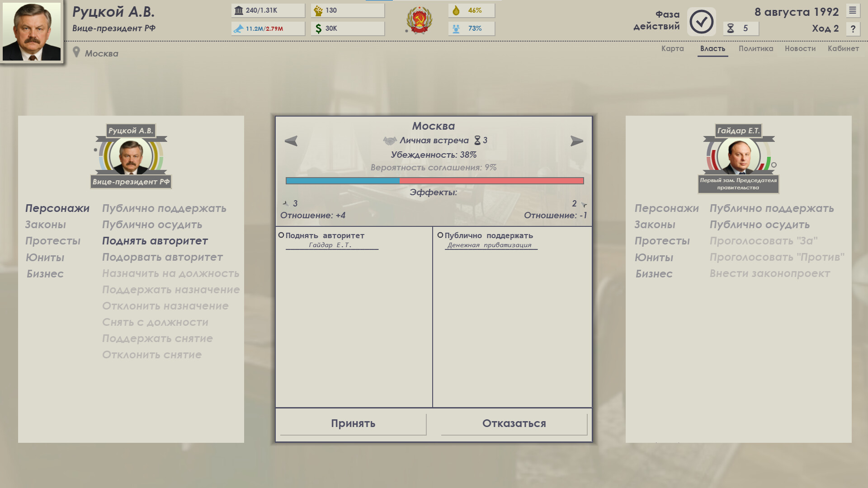Go to the previous meeting with left arrow
Viewport: 868px width, 488px height.
click(x=291, y=141)
